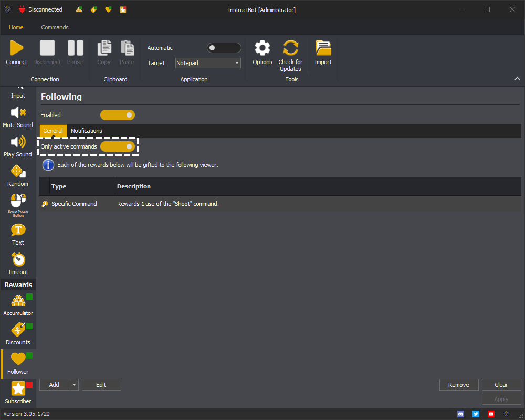525x420 pixels.
Task: Click the Remove button
Action: [459, 385]
